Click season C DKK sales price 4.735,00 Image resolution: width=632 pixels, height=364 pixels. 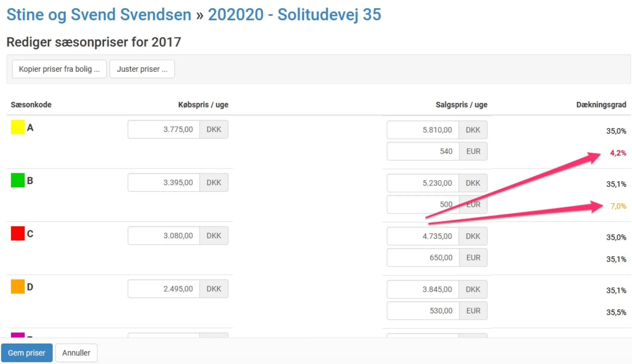423,236
